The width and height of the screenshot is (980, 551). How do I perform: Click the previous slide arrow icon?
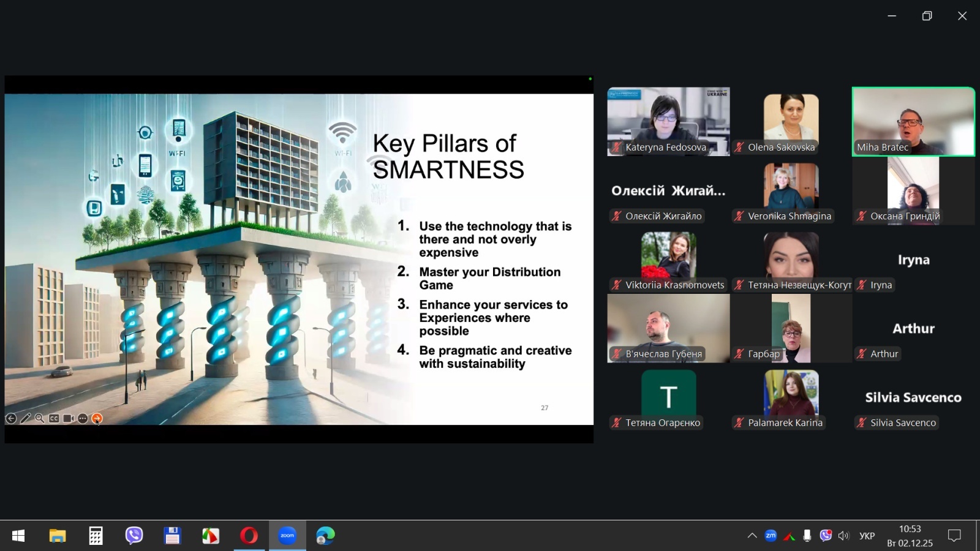[x=11, y=419]
